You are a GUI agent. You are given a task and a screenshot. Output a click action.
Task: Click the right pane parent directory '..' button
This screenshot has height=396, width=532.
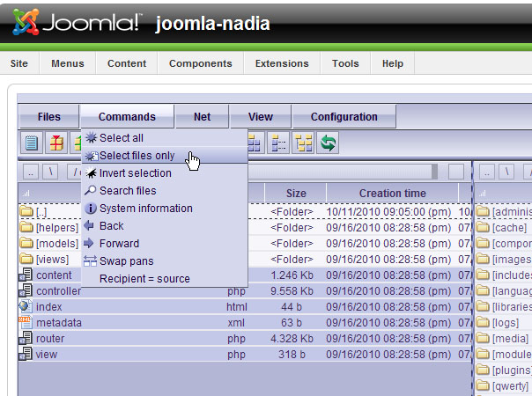[487, 172]
